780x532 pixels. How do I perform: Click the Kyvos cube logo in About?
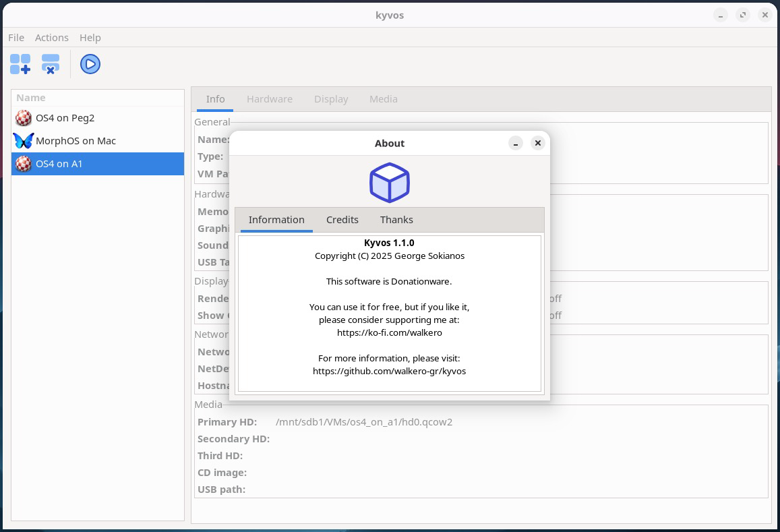[x=390, y=183]
